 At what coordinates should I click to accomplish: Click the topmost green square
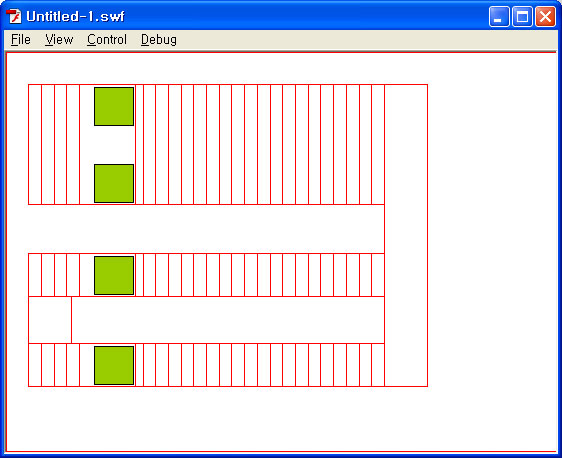click(114, 106)
